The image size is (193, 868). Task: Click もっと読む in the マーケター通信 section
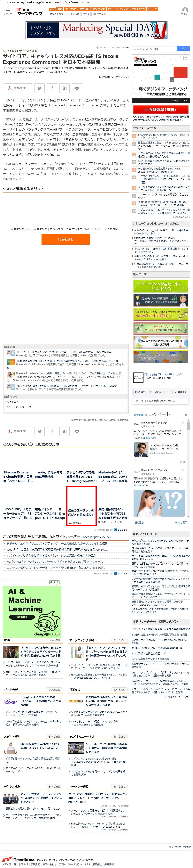[119, 786]
